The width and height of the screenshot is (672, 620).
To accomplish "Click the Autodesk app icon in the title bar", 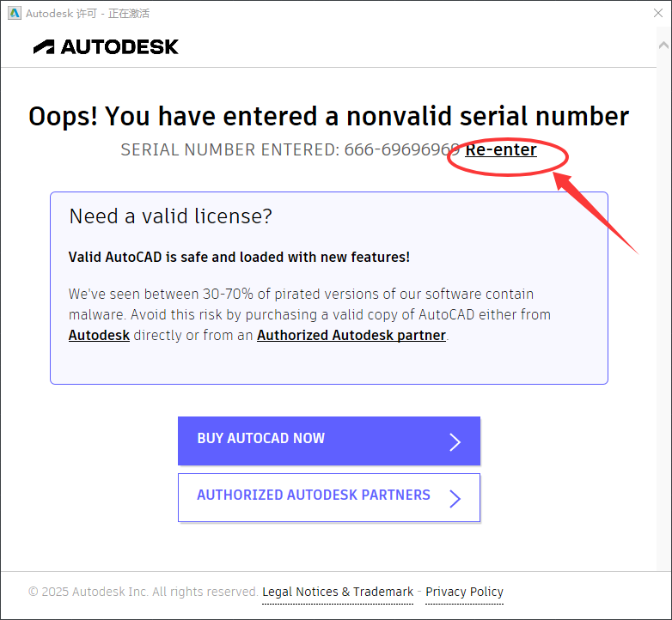I will (x=15, y=14).
